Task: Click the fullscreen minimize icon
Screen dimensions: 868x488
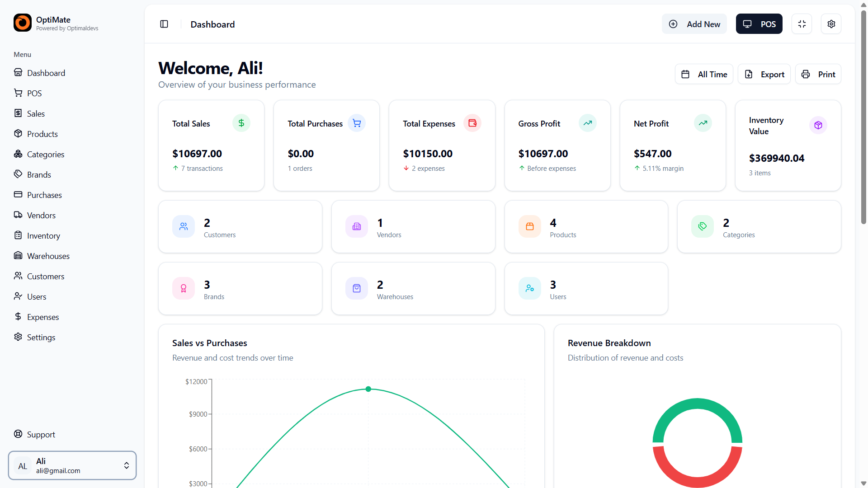Action: click(802, 24)
